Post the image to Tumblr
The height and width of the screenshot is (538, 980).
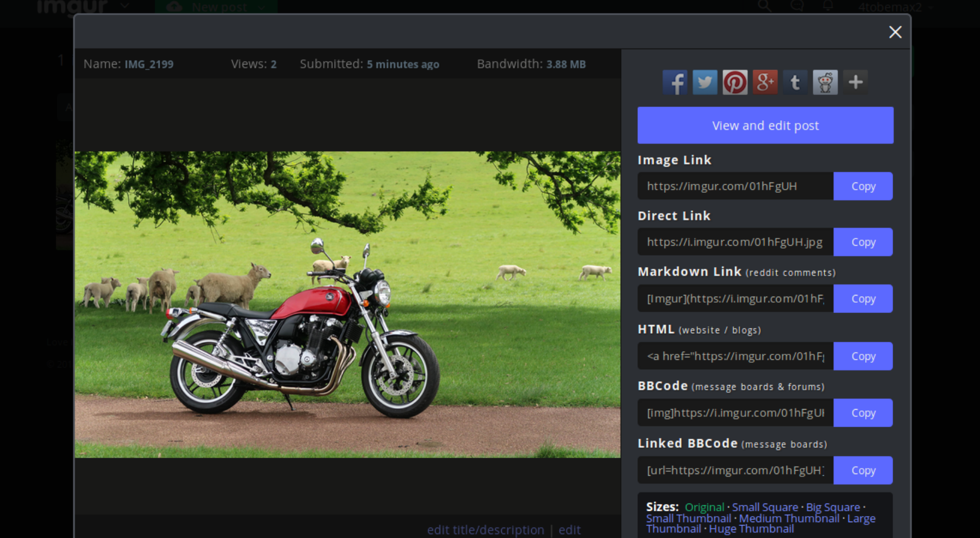pyautogui.click(x=795, y=82)
